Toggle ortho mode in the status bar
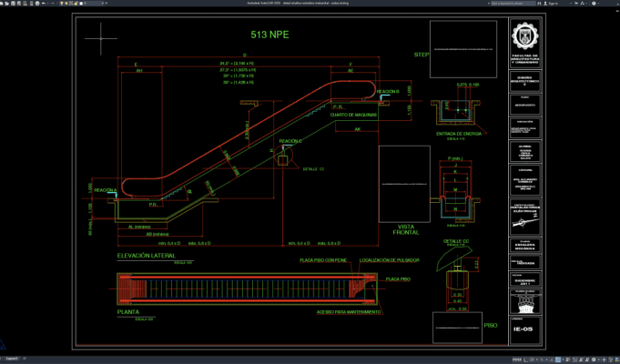 pos(525,359)
